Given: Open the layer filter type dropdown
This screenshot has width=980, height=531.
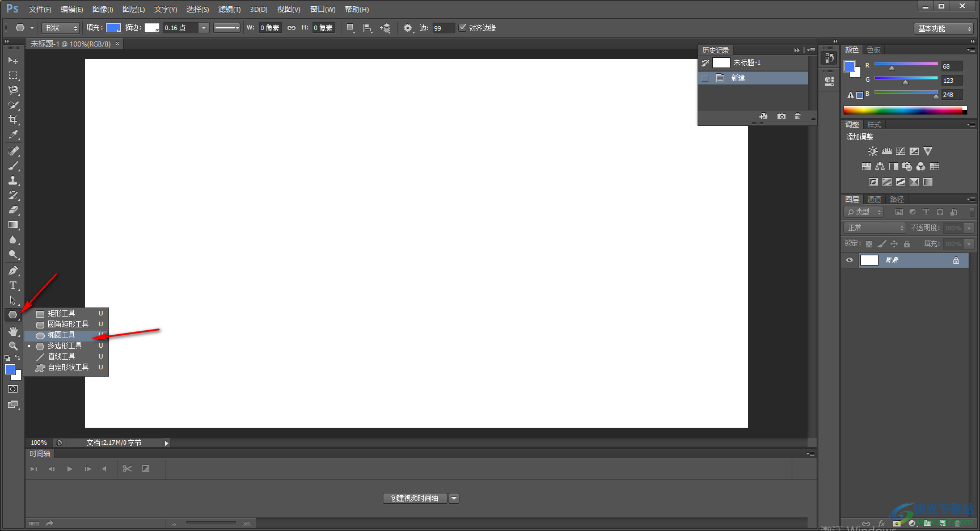Looking at the screenshot, I should [864, 212].
